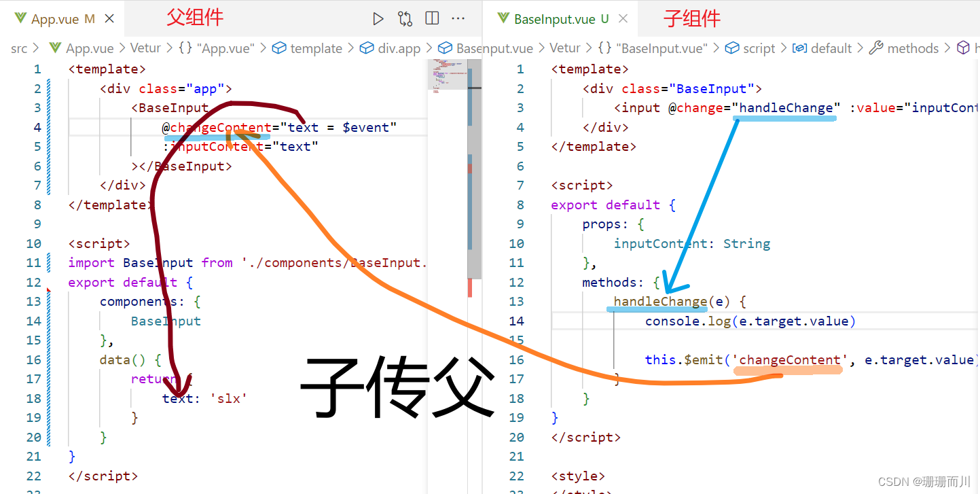Open the {} "BaseInput.vue" breadcrumb segment
Viewport: 980px width, 494px height.
pos(653,48)
